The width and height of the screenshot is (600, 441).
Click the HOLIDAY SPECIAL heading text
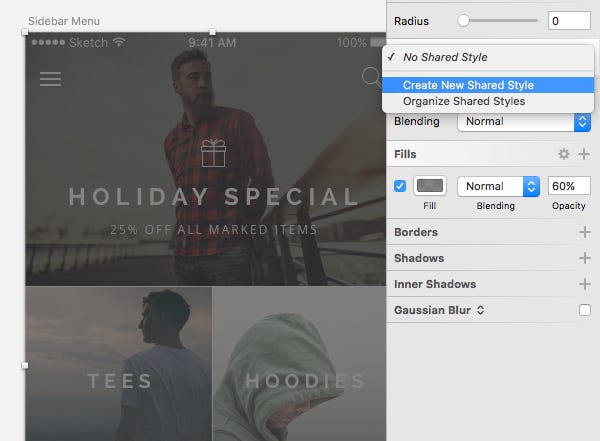213,196
